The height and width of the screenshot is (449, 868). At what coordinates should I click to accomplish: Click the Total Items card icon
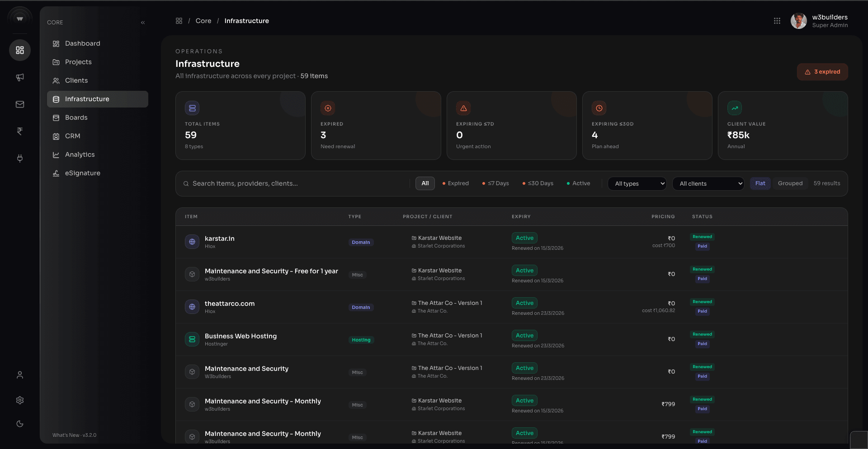(192, 108)
